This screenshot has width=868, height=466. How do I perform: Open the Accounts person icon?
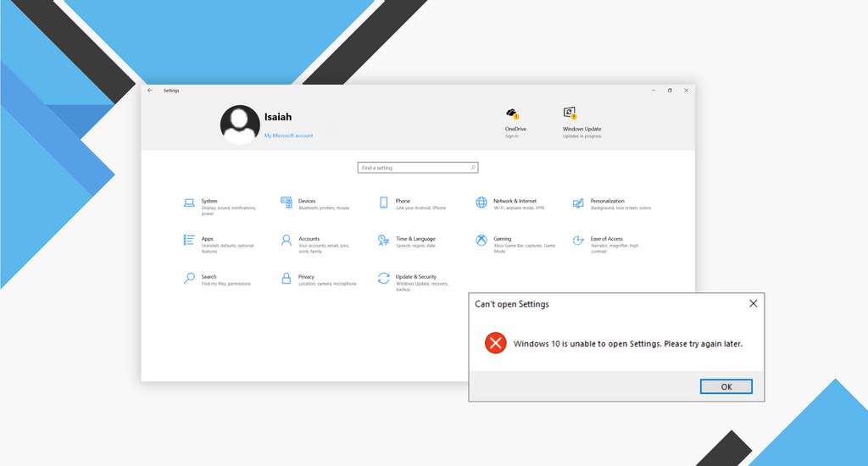click(x=287, y=240)
